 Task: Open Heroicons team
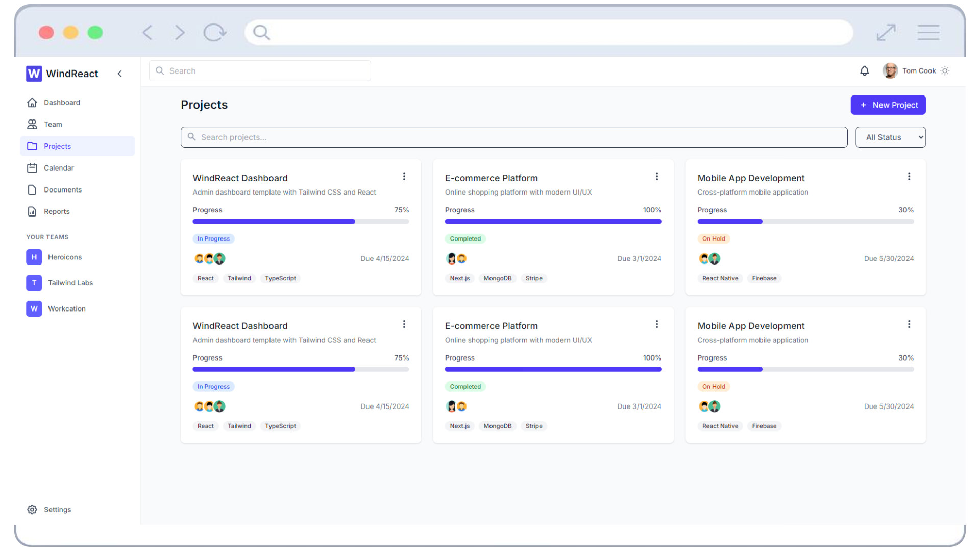tap(77, 257)
